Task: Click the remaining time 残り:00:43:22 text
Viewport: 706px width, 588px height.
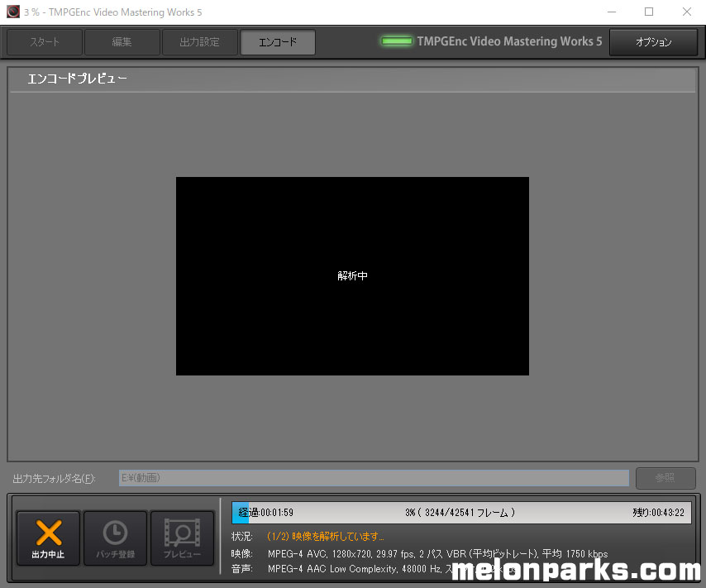Action: [x=658, y=513]
